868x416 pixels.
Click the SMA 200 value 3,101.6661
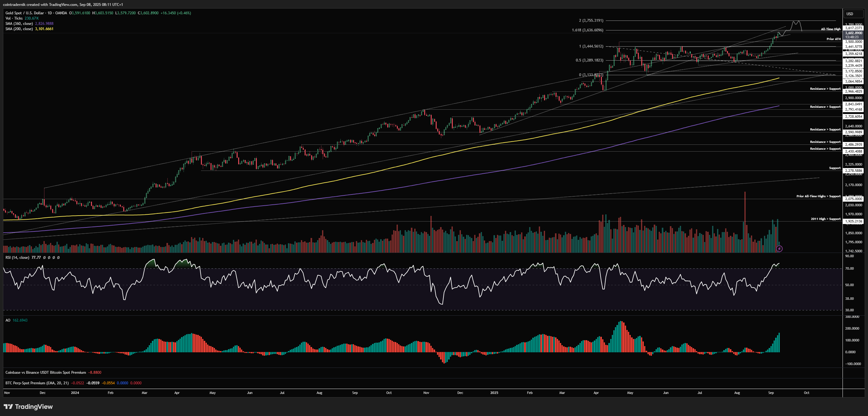pos(44,29)
